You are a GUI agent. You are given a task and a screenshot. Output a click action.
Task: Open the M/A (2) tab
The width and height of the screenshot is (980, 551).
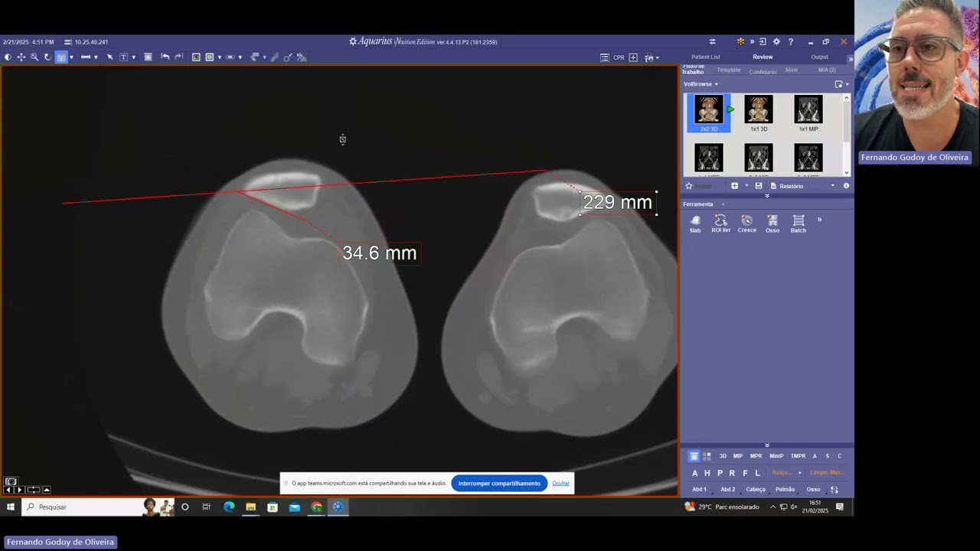[x=827, y=70]
